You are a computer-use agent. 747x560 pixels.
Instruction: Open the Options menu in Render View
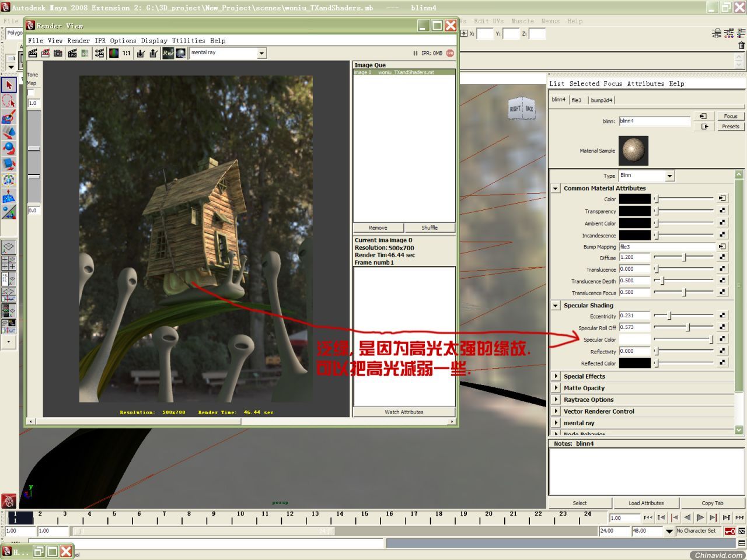tap(123, 41)
